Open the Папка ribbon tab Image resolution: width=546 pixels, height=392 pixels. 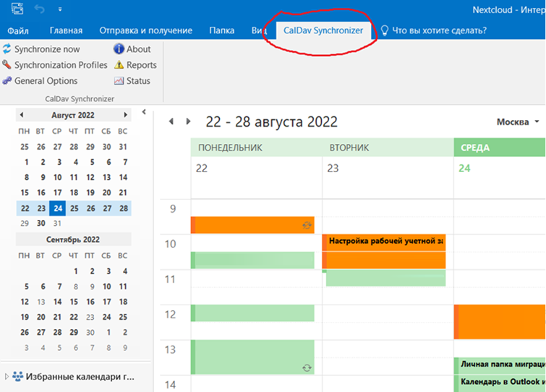(x=221, y=30)
